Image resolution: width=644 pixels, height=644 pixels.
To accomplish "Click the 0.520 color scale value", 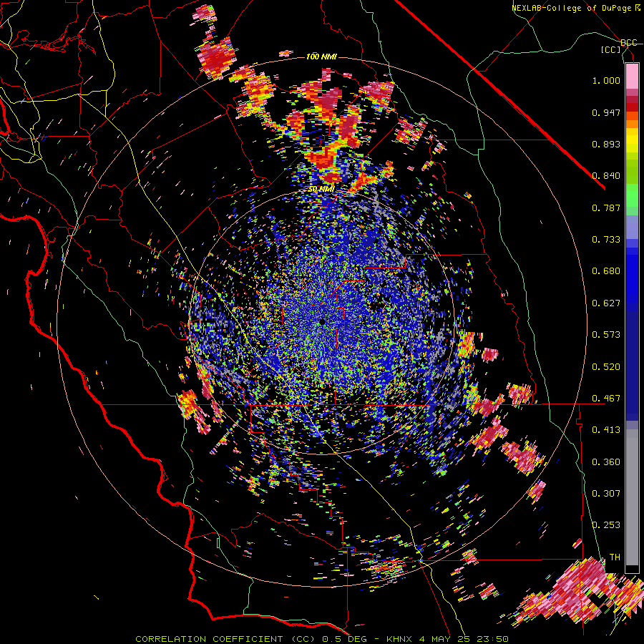I will coord(606,367).
